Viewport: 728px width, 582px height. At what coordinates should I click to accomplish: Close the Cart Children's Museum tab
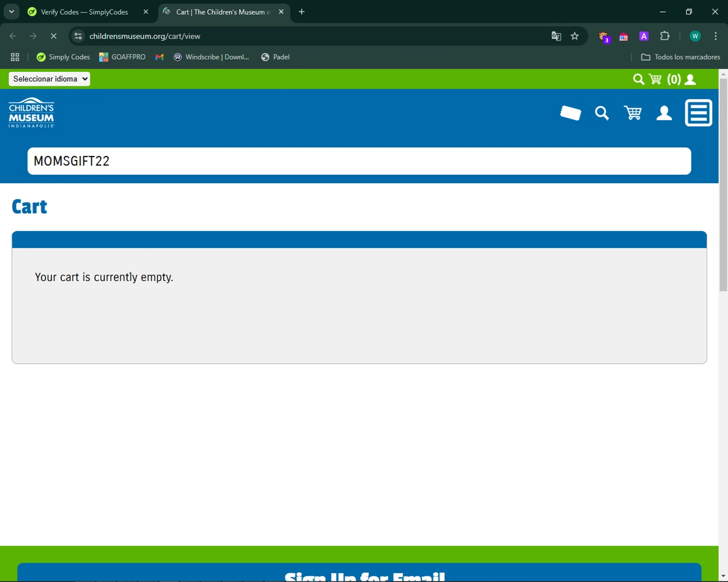[x=281, y=12]
